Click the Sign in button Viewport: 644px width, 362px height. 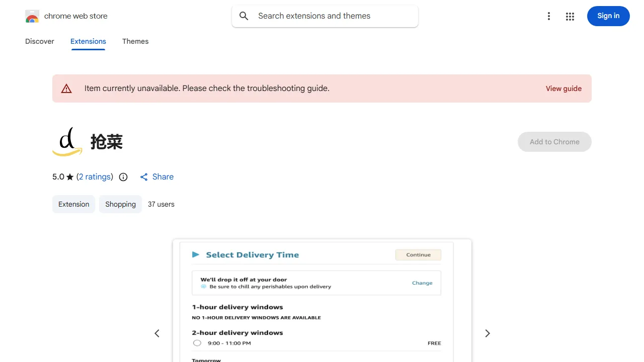pyautogui.click(x=608, y=16)
